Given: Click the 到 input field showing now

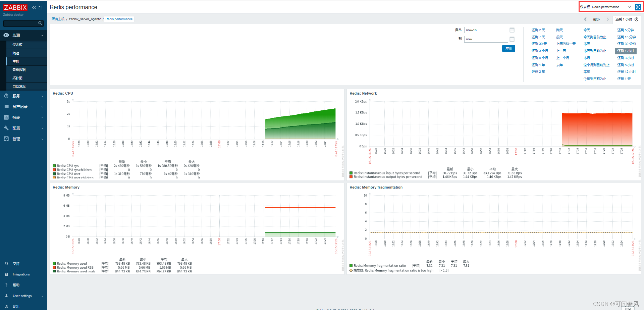Looking at the screenshot, I should 486,39.
